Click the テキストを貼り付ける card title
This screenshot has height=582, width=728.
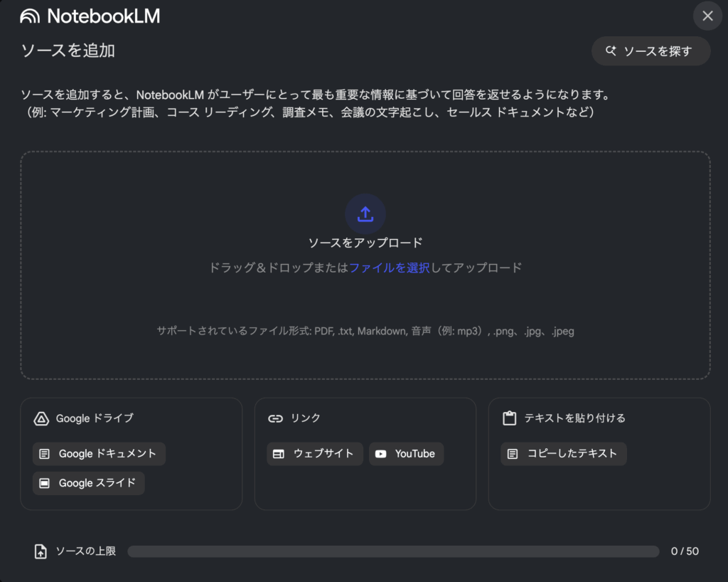click(574, 418)
